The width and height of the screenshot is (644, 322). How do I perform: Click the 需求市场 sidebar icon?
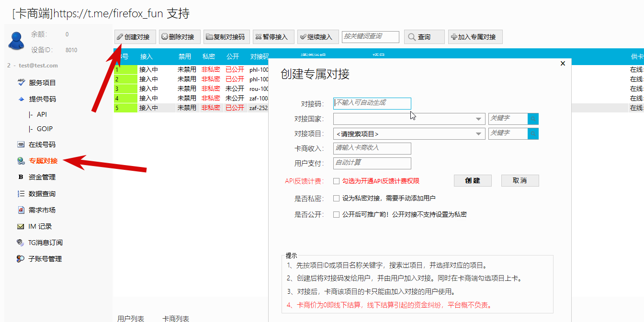pos(21,210)
